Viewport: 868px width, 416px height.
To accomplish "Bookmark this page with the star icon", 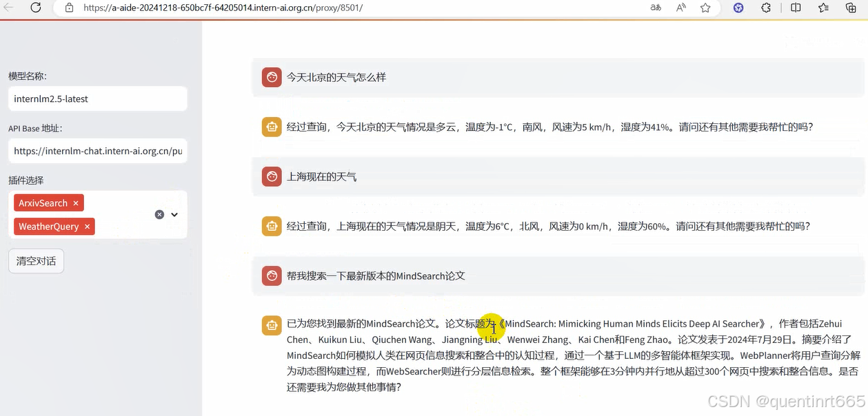I will [705, 8].
